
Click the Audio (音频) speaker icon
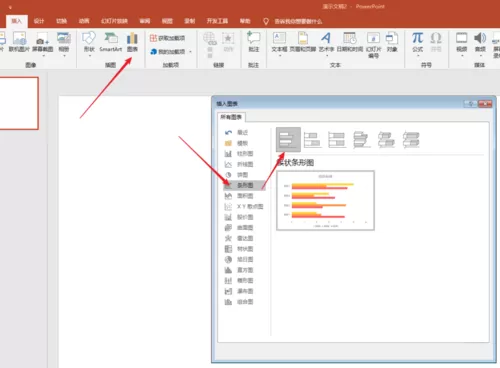(480, 42)
